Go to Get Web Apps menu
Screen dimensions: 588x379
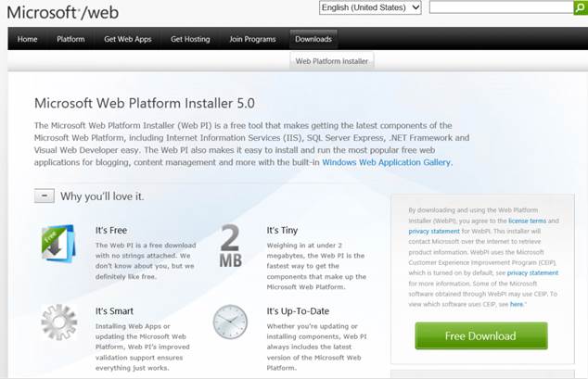(x=128, y=39)
